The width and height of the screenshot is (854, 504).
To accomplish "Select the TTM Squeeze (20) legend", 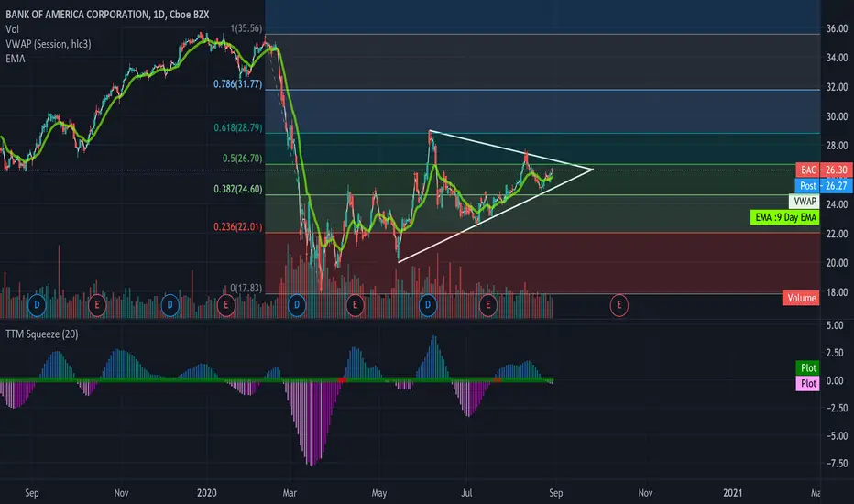I will [x=42, y=334].
